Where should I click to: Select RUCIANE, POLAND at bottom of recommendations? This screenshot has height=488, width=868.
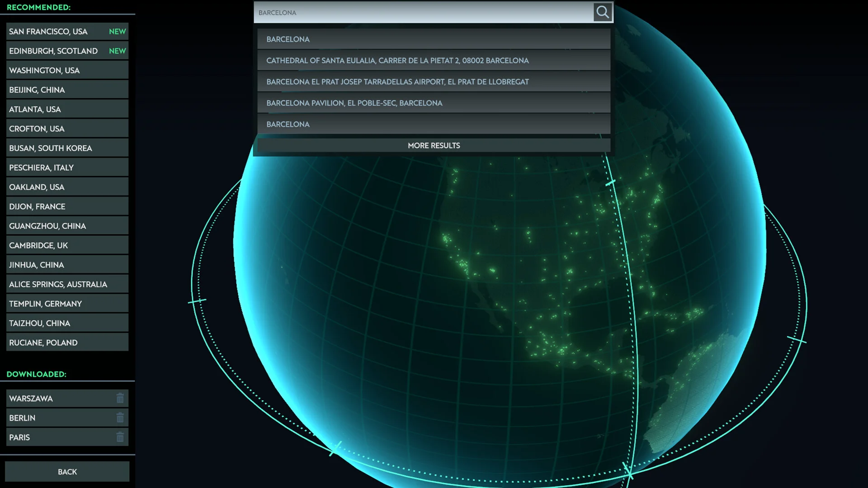43,342
